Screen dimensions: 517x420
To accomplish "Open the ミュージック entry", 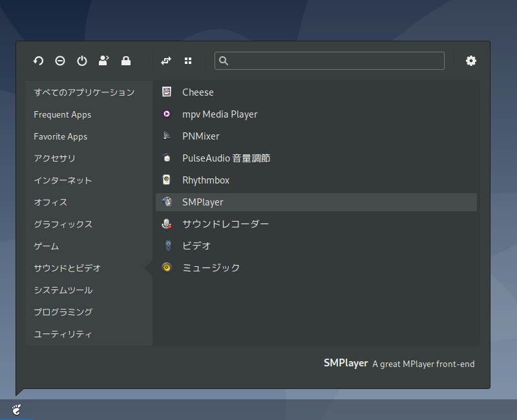I will 316,268.
